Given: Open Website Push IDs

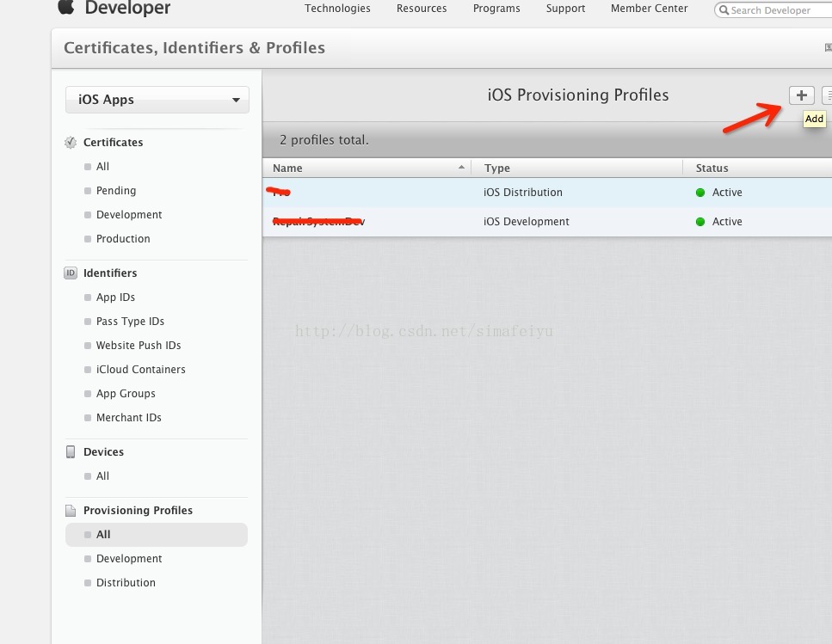Looking at the screenshot, I should click(139, 345).
